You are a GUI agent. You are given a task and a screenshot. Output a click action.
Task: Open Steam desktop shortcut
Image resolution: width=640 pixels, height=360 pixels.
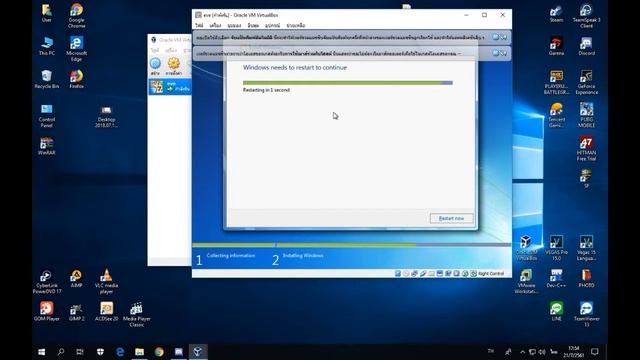click(x=556, y=13)
